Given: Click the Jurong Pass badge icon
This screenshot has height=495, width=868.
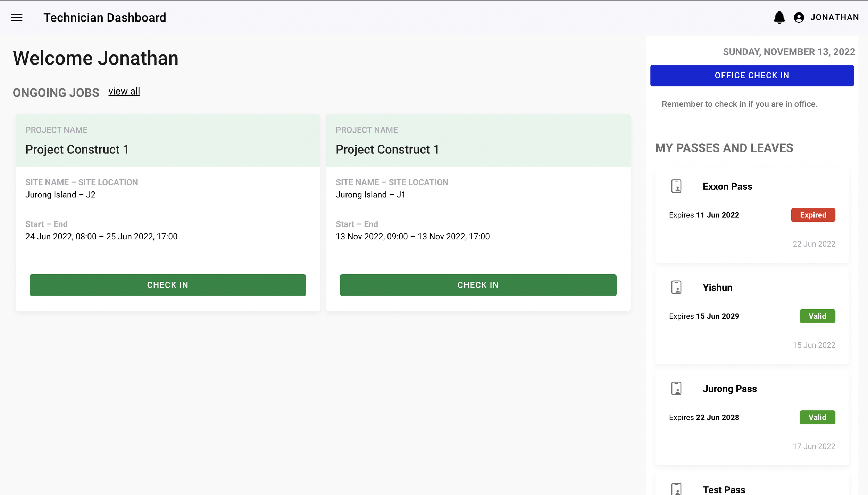Looking at the screenshot, I should pyautogui.click(x=676, y=389).
